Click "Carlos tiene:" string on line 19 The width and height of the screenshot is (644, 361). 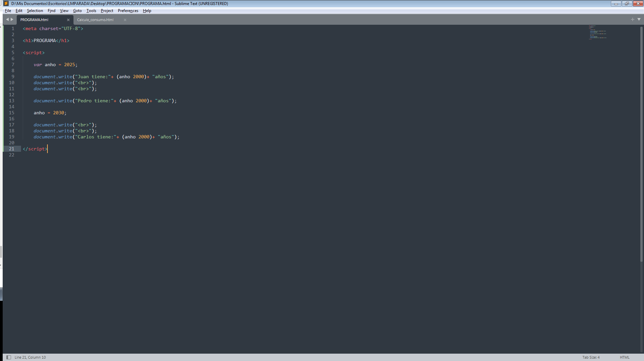coord(96,137)
